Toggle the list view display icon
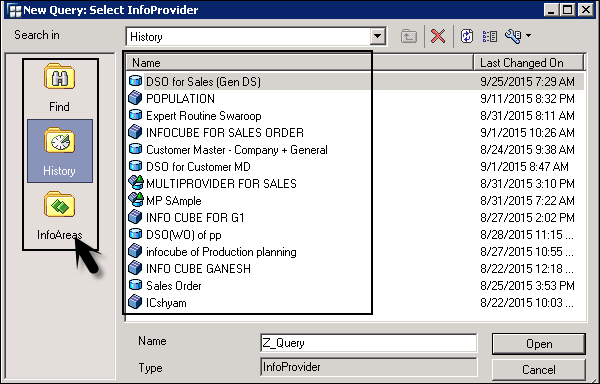Viewport: 600px width, 384px height. click(489, 36)
